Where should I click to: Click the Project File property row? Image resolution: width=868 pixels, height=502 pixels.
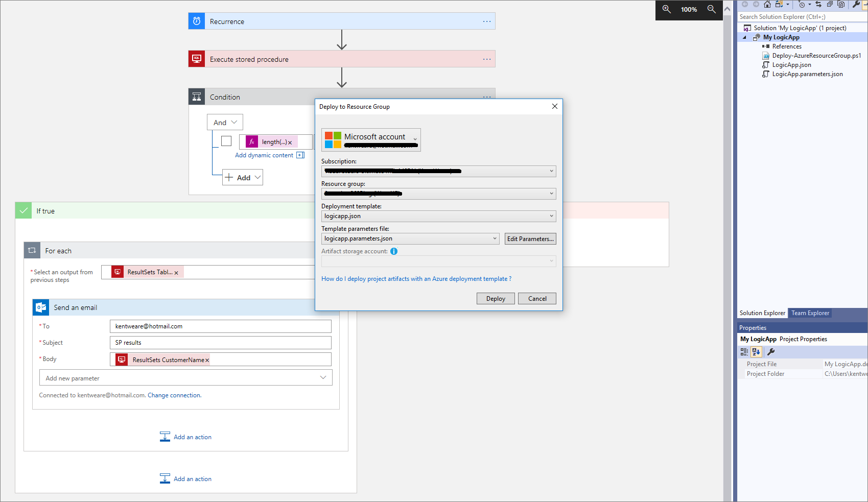[x=803, y=364]
